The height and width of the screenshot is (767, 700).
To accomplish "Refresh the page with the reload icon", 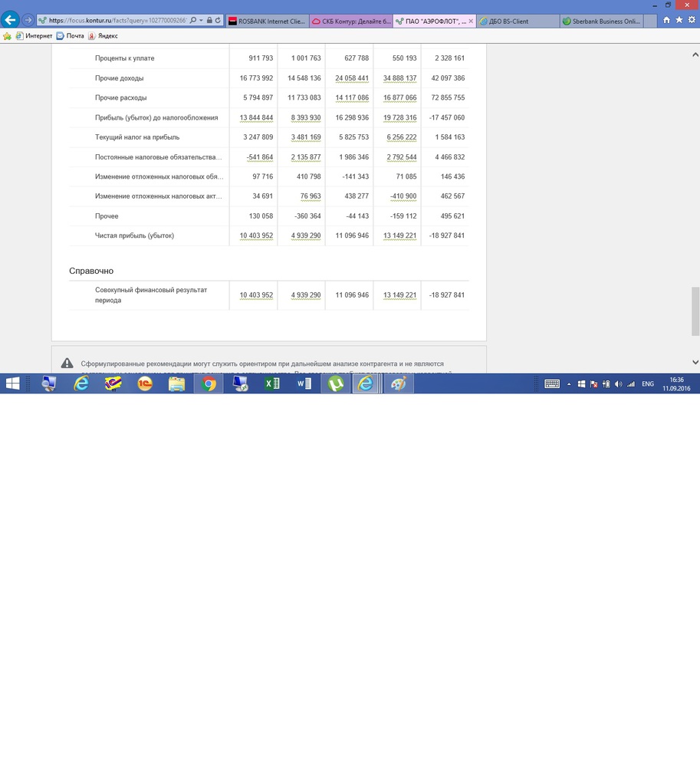I will tap(218, 21).
